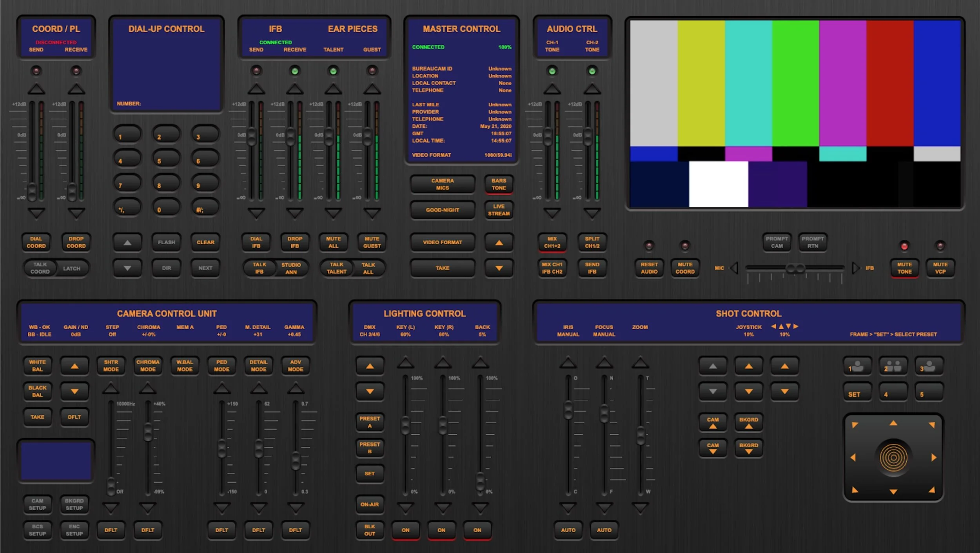Image resolution: width=980 pixels, height=553 pixels.
Task: Toggle the MUTE TONE button
Action: tap(904, 268)
